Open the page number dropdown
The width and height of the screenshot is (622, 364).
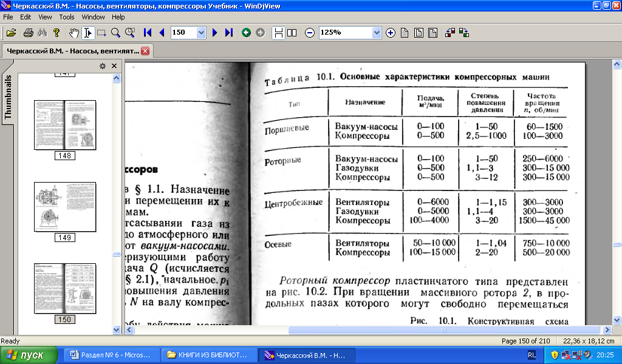pos(201,33)
